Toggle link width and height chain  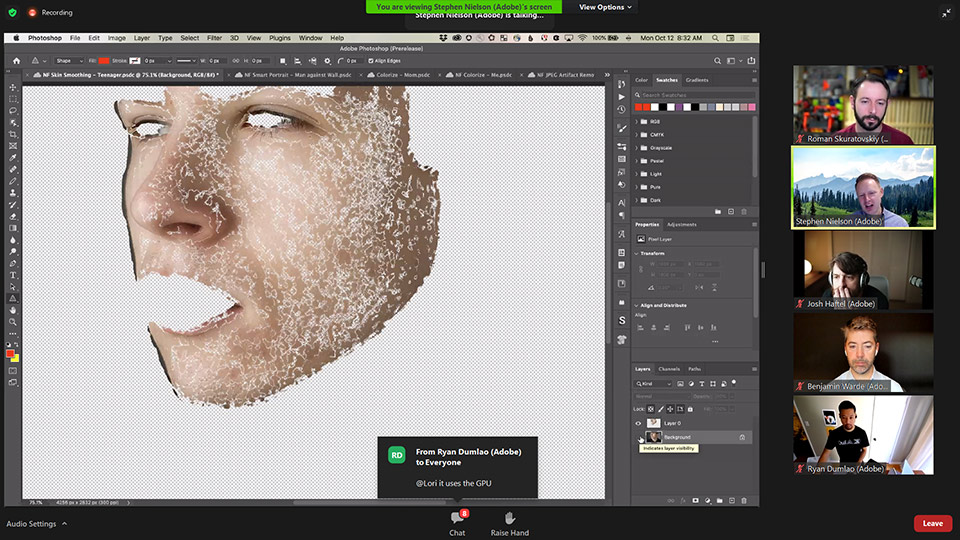tap(236, 61)
